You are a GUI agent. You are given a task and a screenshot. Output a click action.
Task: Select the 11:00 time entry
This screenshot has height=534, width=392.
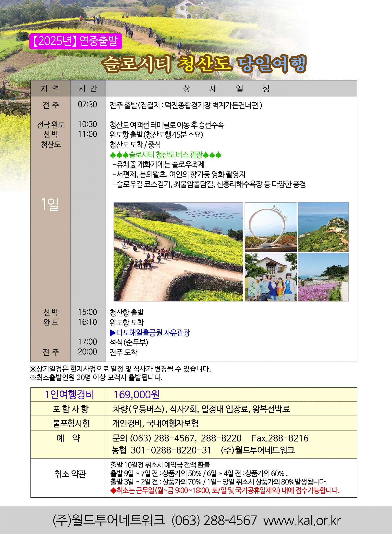87,134
